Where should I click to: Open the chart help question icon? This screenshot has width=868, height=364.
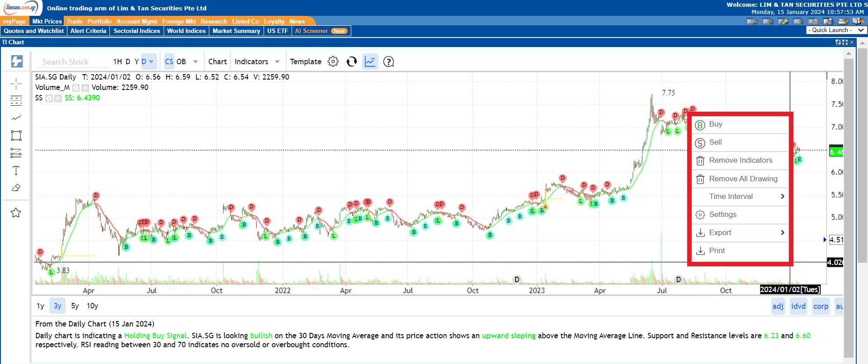389,61
